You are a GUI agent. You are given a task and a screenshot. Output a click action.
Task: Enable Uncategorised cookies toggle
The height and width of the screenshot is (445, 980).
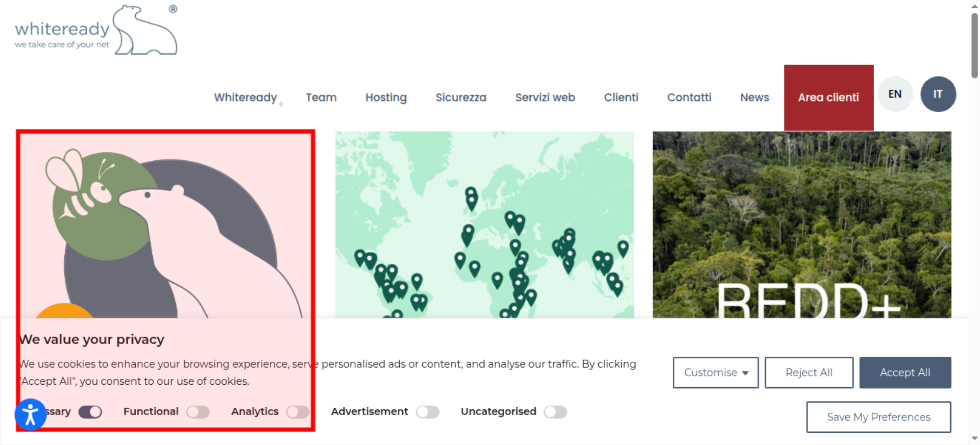click(x=556, y=412)
